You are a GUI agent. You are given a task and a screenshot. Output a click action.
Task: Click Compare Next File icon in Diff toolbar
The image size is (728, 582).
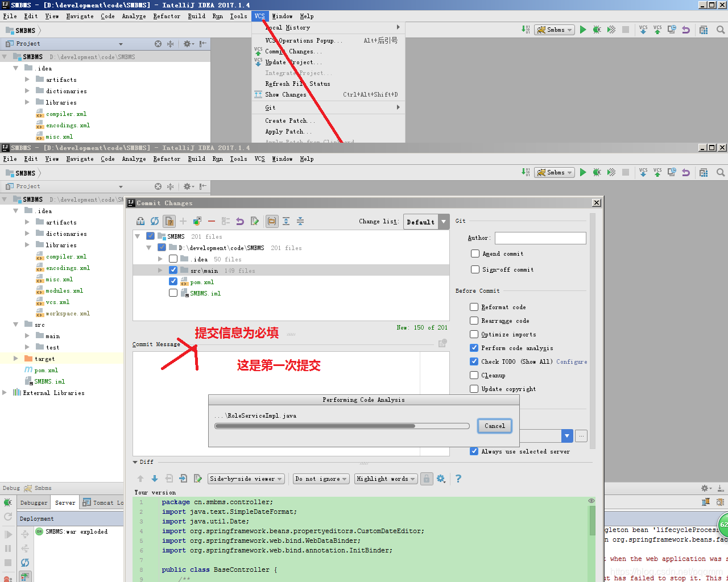point(183,479)
